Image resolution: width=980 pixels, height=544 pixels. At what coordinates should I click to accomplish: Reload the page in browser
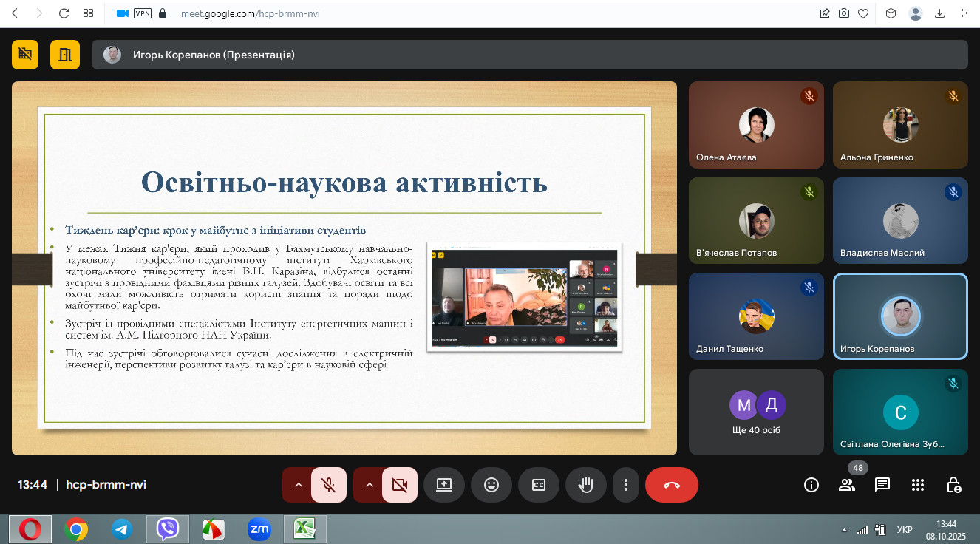click(x=64, y=13)
